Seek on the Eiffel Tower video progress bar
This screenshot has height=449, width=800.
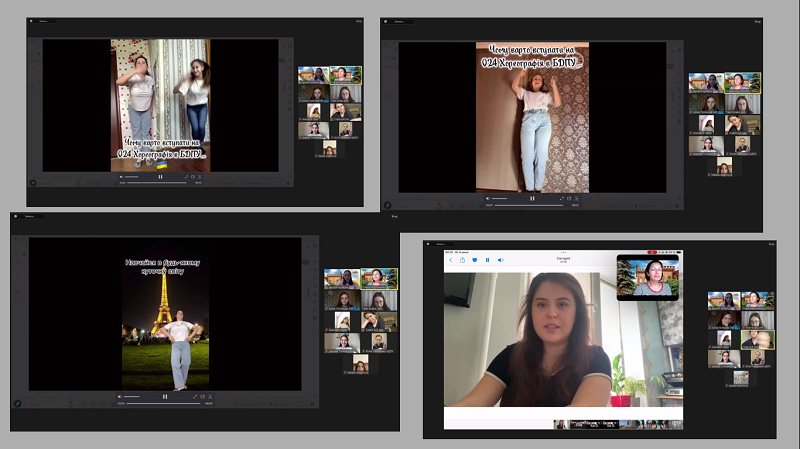point(160,403)
